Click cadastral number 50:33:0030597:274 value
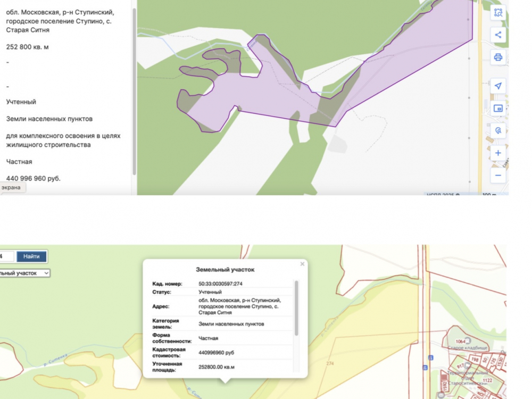This screenshot has width=532, height=399. [x=220, y=284]
